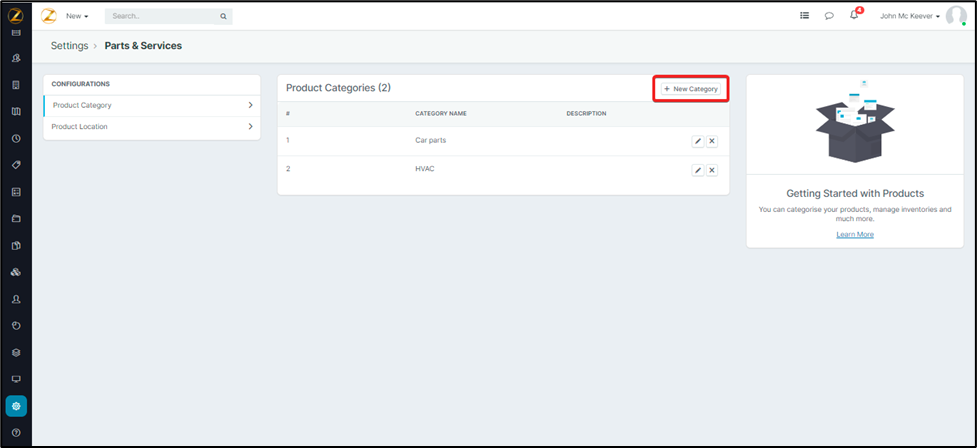Open the notifications bell
The image size is (977, 448).
(854, 16)
